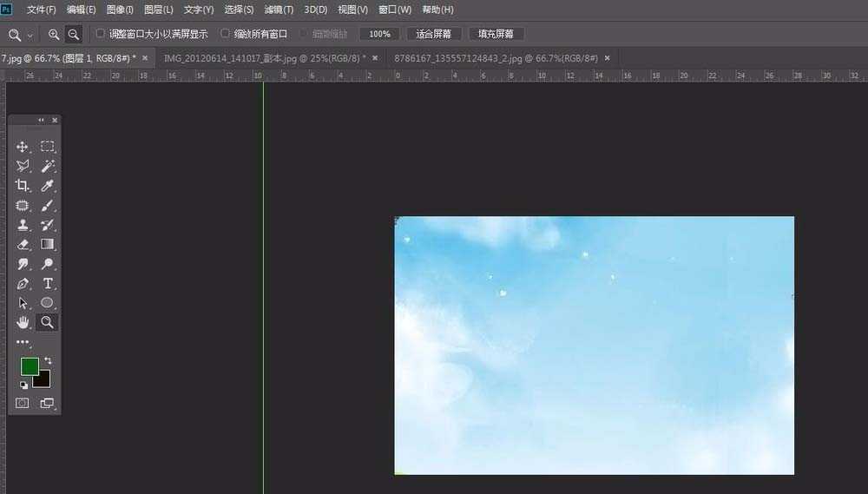Enable 调整窗口大小以满屏显示 checkbox
868x494 pixels.
[x=101, y=34]
